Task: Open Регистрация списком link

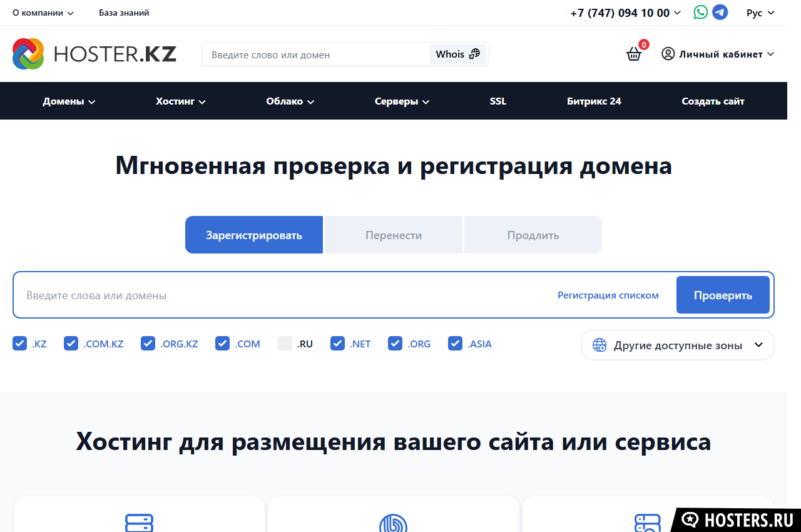Action: pyautogui.click(x=608, y=295)
